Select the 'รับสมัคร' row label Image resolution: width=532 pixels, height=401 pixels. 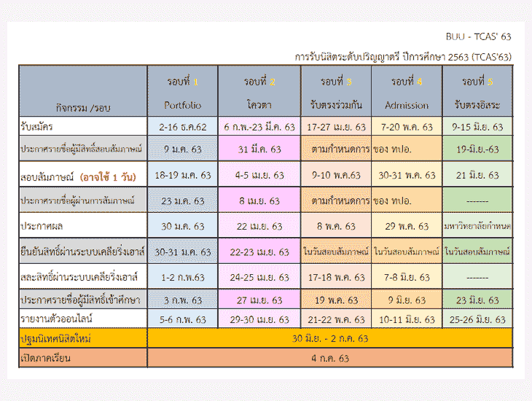(x=83, y=126)
